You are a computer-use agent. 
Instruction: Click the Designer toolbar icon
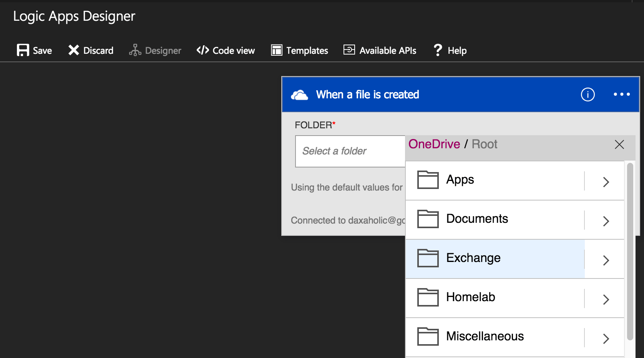coord(134,50)
